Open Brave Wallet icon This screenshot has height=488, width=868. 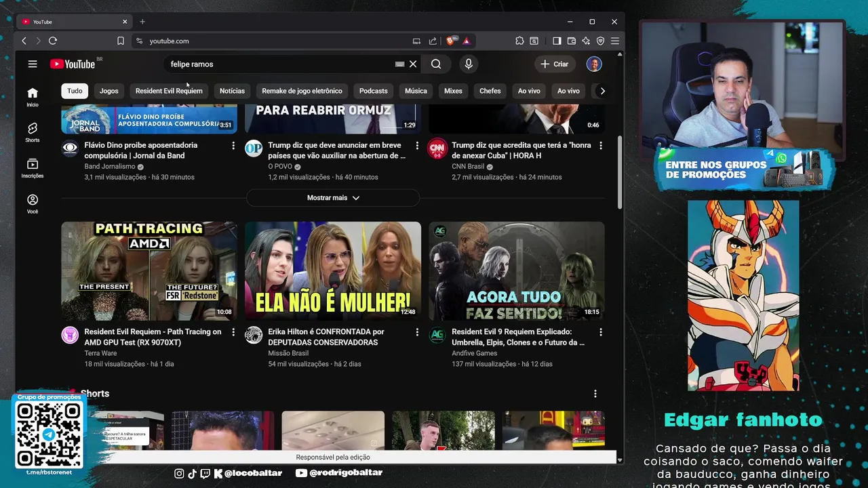pyautogui.click(x=572, y=41)
